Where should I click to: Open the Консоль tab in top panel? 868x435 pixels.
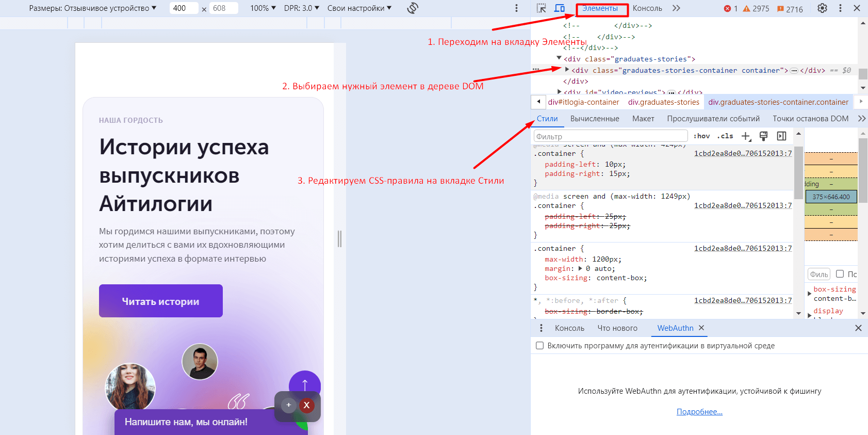click(647, 8)
